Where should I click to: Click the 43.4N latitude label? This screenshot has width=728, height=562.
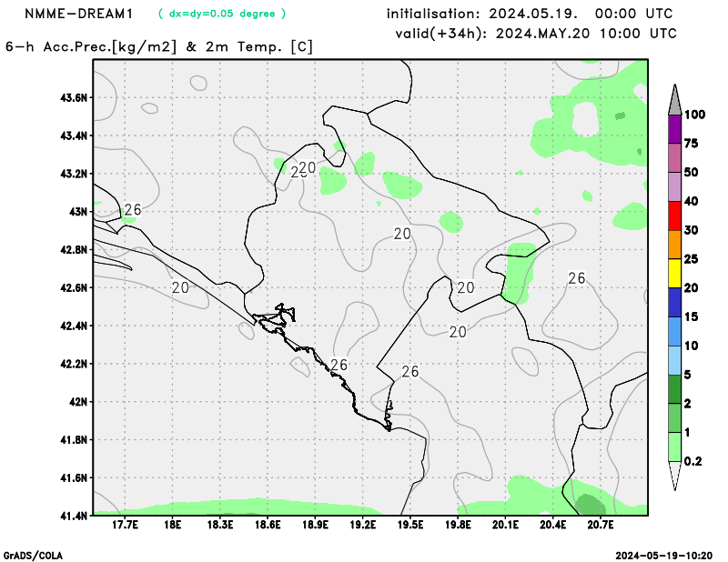(74, 136)
